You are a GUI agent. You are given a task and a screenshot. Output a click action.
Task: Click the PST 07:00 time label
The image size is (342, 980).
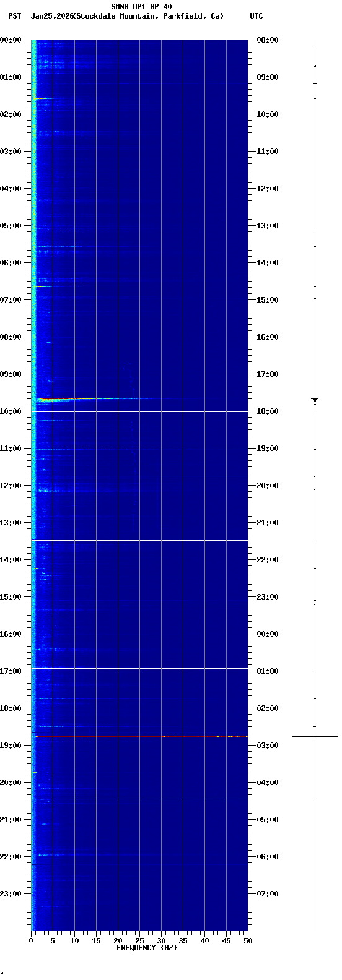(11, 300)
